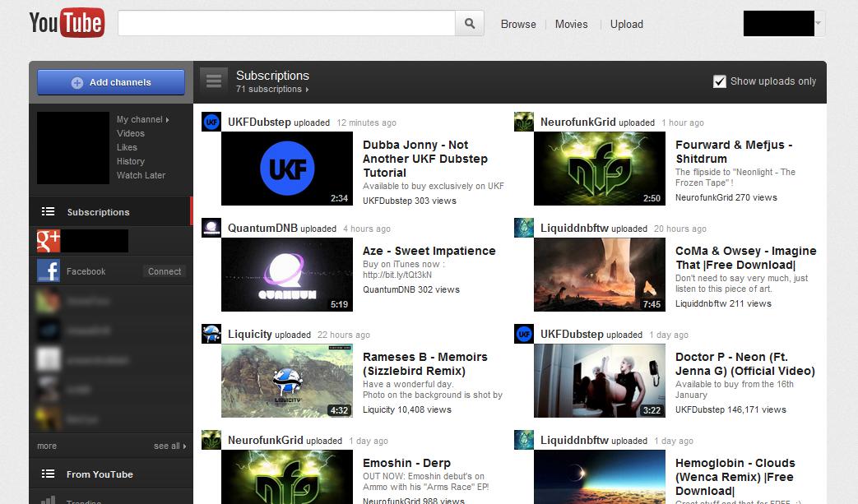Click UKFDubstep avatar on Doctor P post
The image size is (858, 504).
click(524, 334)
